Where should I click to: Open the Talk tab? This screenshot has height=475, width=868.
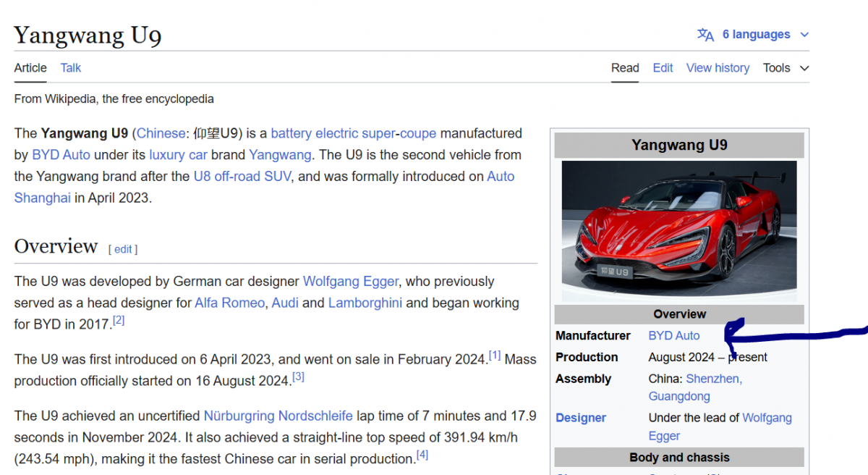(x=71, y=68)
